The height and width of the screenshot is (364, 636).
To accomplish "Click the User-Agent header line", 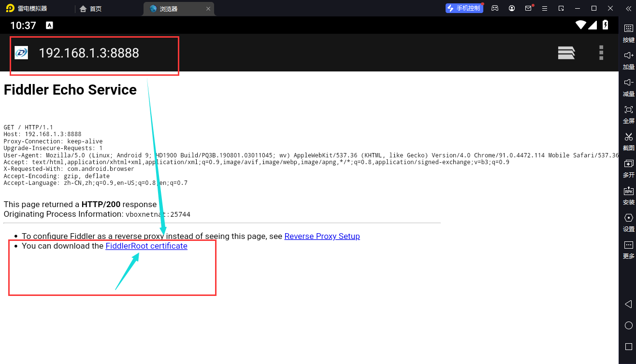I will [x=311, y=155].
